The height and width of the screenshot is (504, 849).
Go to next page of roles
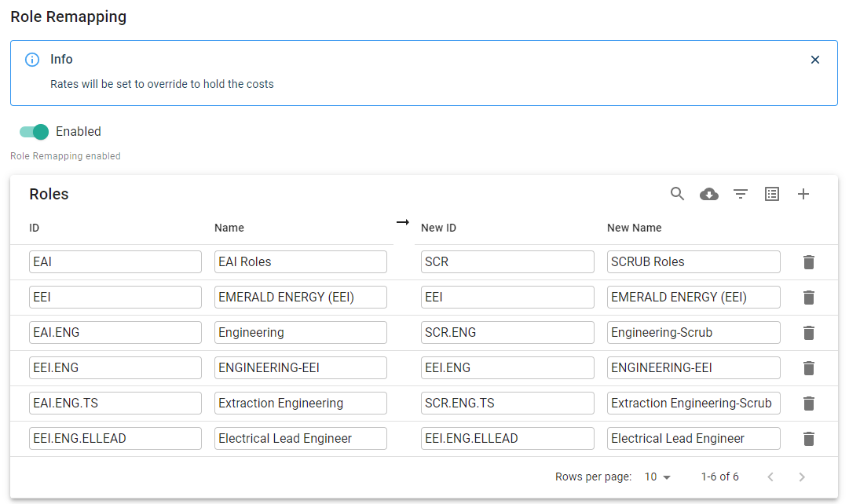click(801, 477)
